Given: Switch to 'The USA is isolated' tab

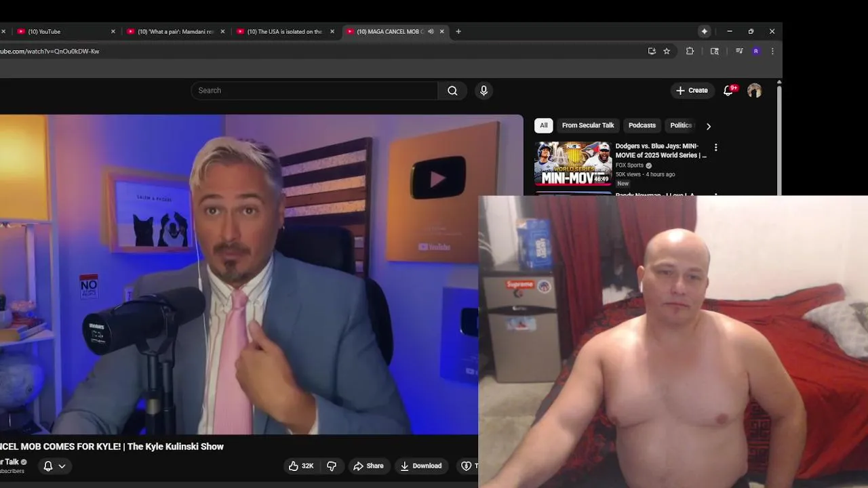Looking at the screenshot, I should click(285, 31).
